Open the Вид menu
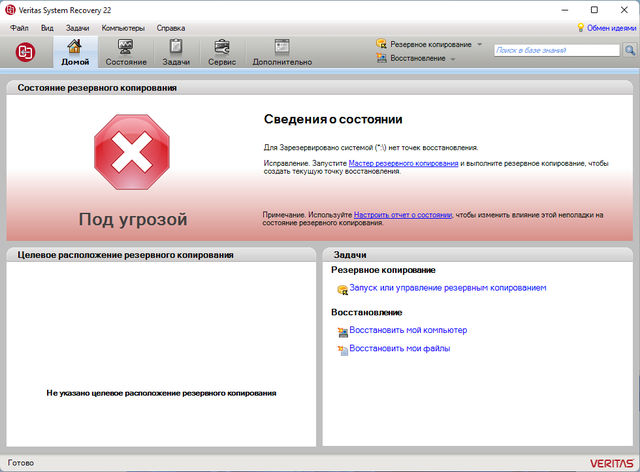Screen dimensions: 640x472 tap(47, 28)
